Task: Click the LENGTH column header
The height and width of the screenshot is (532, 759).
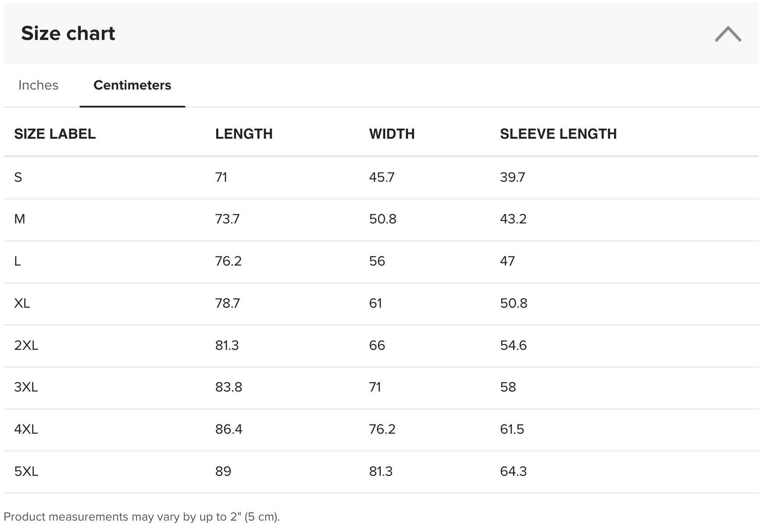Action: pos(244,134)
